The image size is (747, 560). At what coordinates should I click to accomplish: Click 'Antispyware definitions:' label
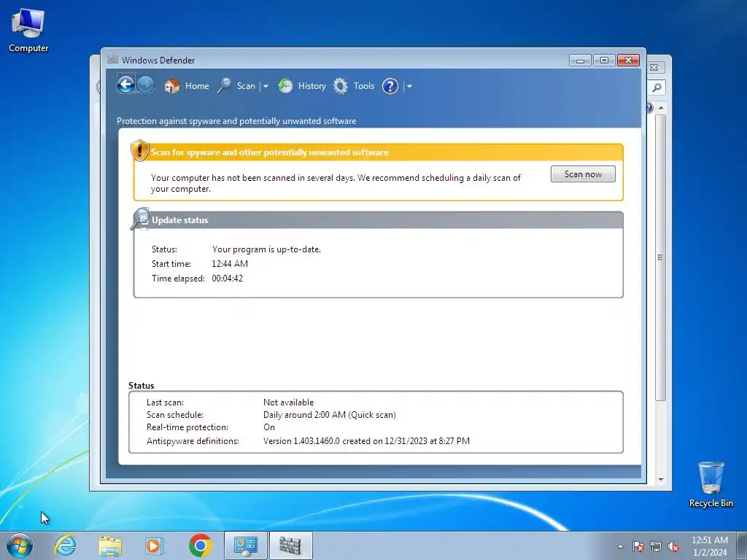193,441
